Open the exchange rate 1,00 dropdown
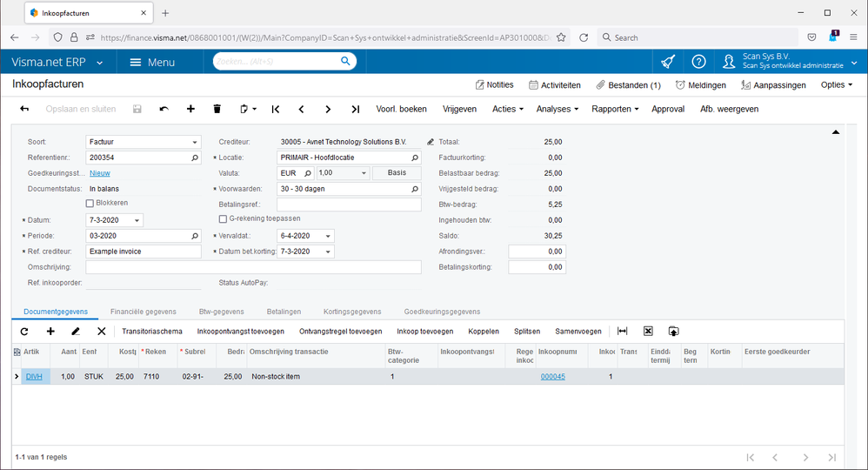This screenshot has width=868, height=470. 364,173
